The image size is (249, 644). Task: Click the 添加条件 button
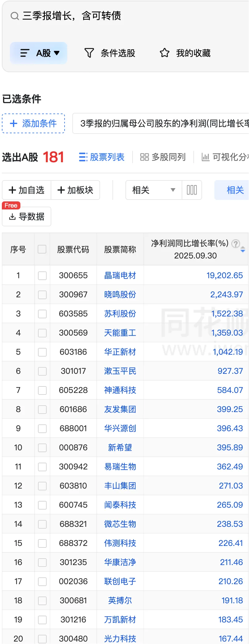point(33,123)
